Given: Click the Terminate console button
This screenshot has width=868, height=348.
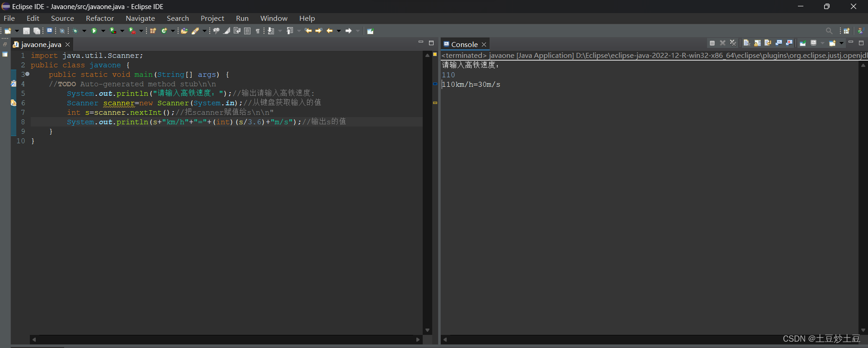Looking at the screenshot, I should pyautogui.click(x=712, y=43).
